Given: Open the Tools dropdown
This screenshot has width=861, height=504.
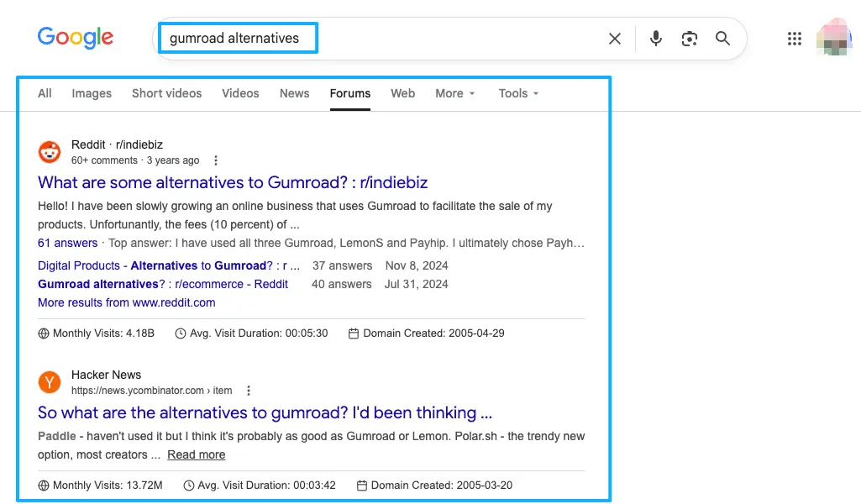Looking at the screenshot, I should pos(518,93).
